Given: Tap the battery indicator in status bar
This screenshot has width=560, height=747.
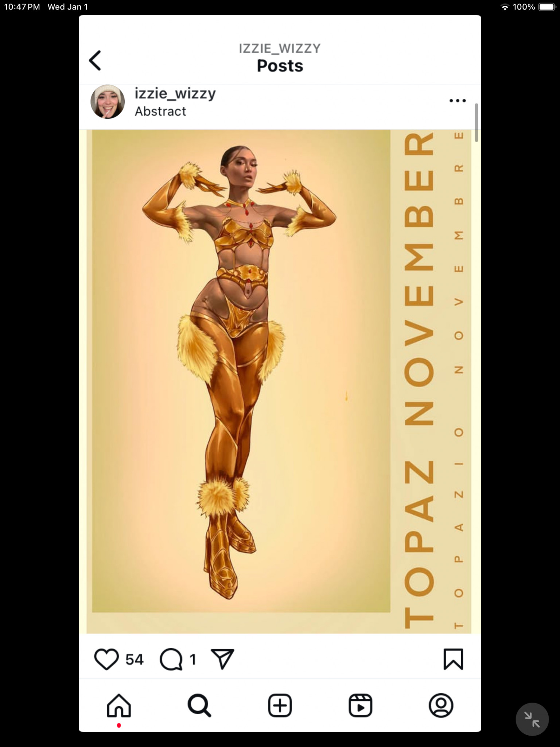Looking at the screenshot, I should 547,7.
